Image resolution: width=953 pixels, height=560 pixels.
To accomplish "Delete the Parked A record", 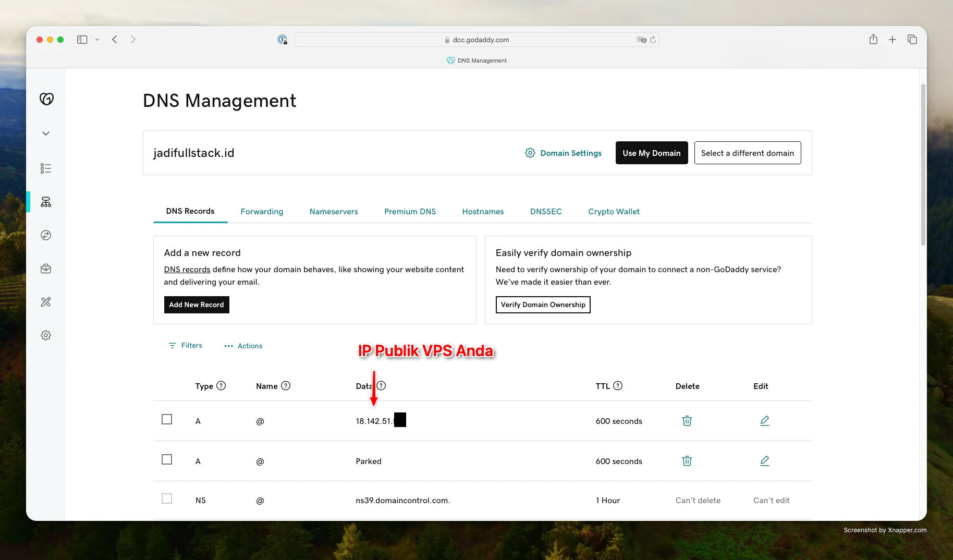I will point(687,461).
